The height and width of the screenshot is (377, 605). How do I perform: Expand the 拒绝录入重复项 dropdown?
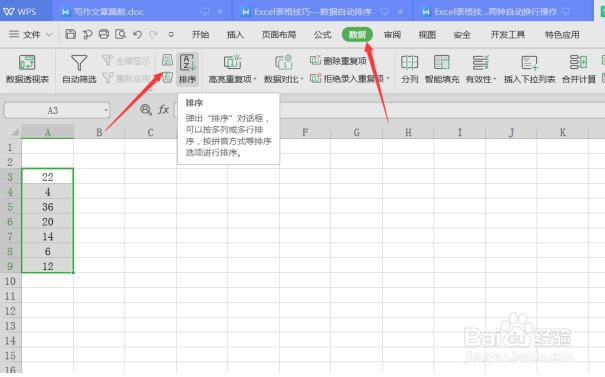(x=388, y=78)
